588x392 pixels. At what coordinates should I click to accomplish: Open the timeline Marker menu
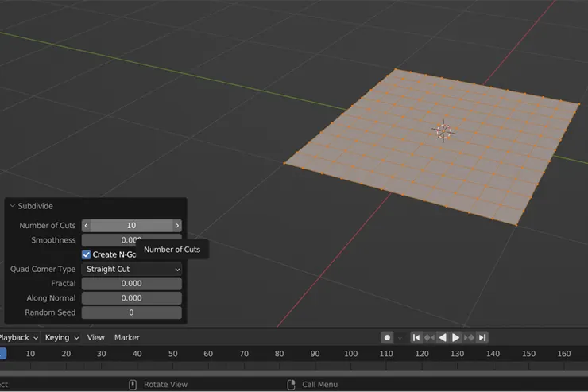point(126,337)
